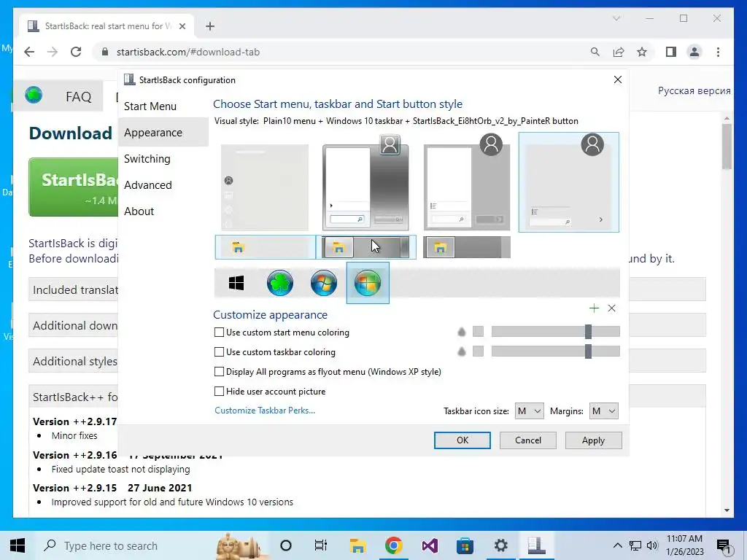Show hidden tray icons chevron

pos(617,545)
